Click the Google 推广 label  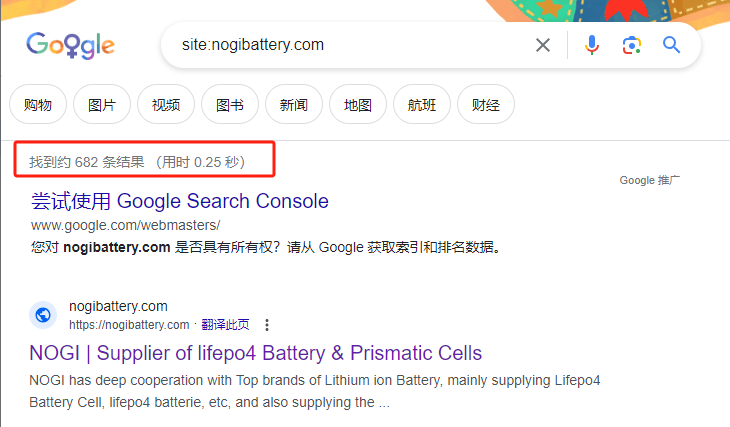[x=649, y=180]
